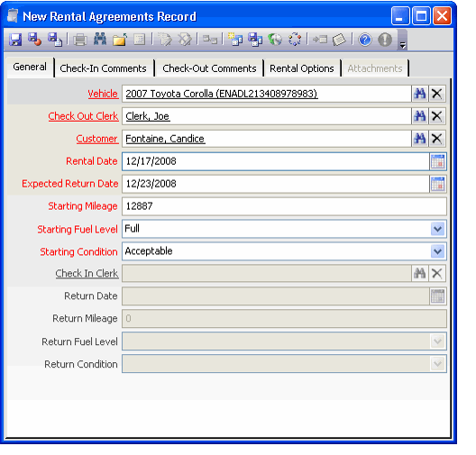This screenshot has height=455, width=476.
Task: Switch to the Rental Options tab
Action: (302, 68)
